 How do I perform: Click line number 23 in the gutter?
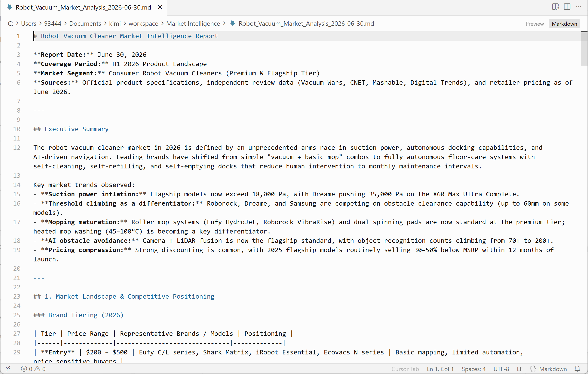tap(17, 296)
